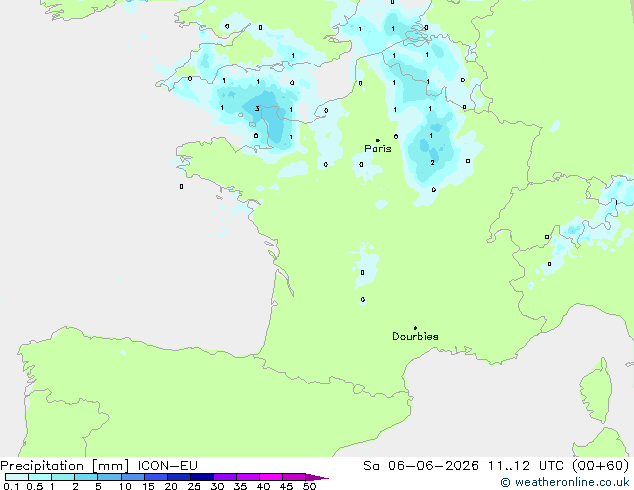Click the legend label '50'

pyautogui.click(x=309, y=486)
